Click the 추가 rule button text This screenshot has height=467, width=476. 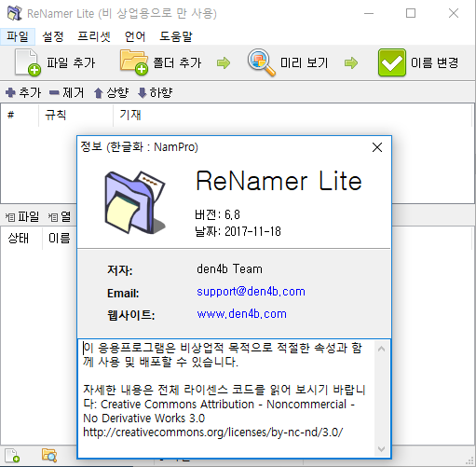[x=30, y=92]
